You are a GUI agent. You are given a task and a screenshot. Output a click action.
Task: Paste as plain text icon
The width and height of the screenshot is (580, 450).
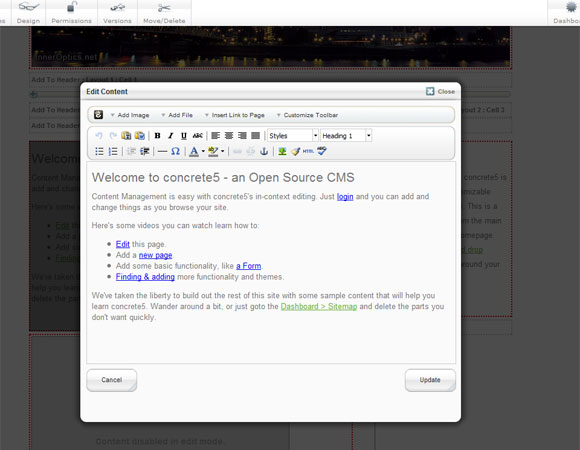126,136
